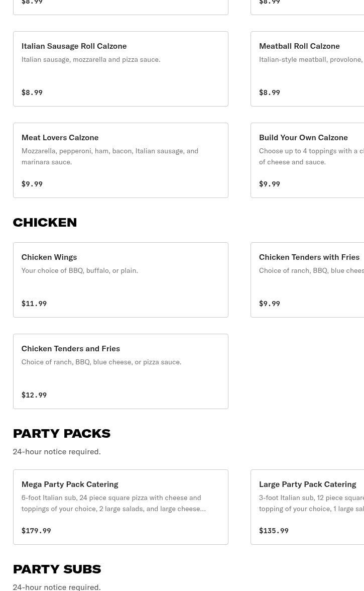Click the PARTY PACKS section heading
Image resolution: width=364 pixels, height=591 pixels.
[x=62, y=433]
